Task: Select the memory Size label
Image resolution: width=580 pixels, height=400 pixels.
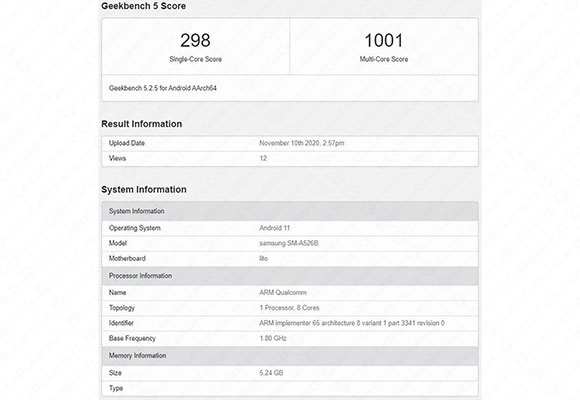Action: pyautogui.click(x=115, y=373)
